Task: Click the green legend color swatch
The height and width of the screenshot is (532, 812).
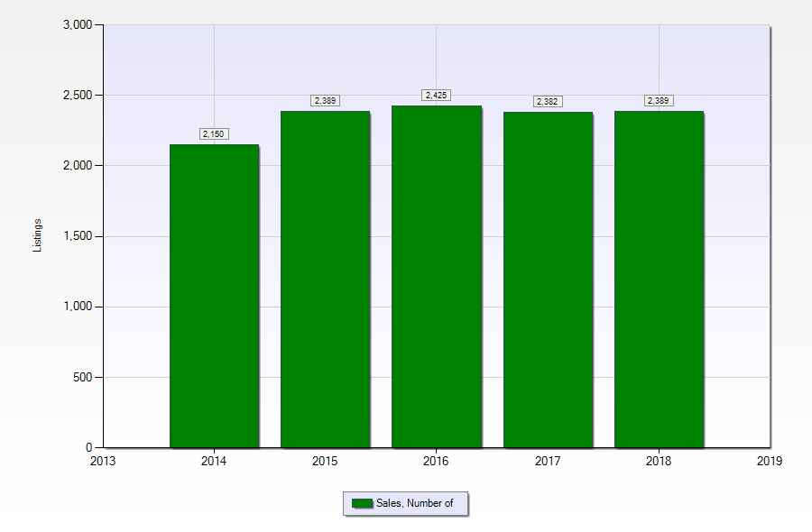Action: coord(362,503)
